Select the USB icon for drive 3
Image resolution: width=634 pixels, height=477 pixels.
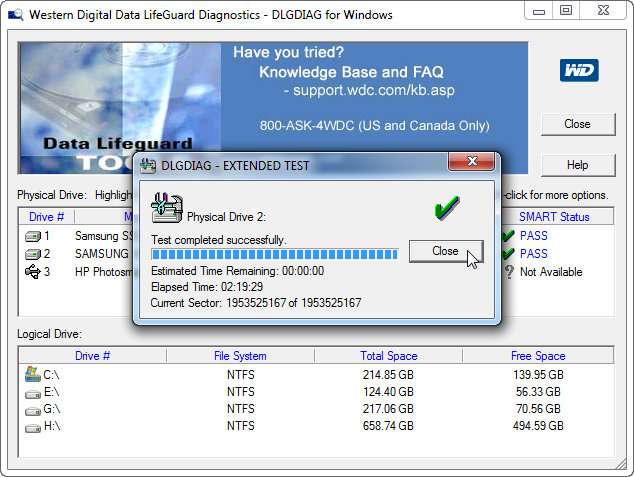point(33,272)
